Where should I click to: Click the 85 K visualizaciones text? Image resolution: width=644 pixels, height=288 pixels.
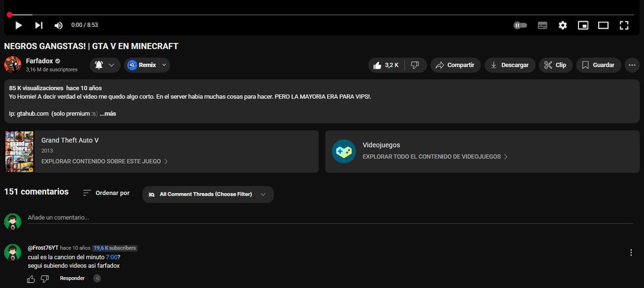(36, 88)
